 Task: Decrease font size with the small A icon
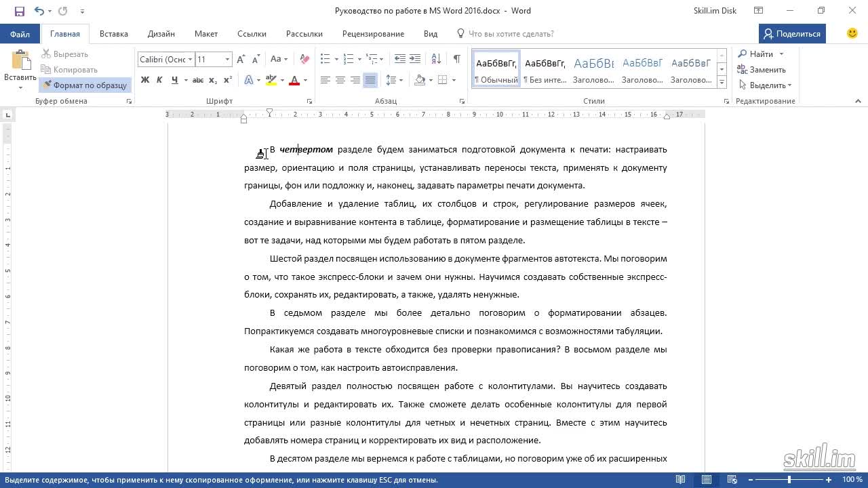point(254,60)
